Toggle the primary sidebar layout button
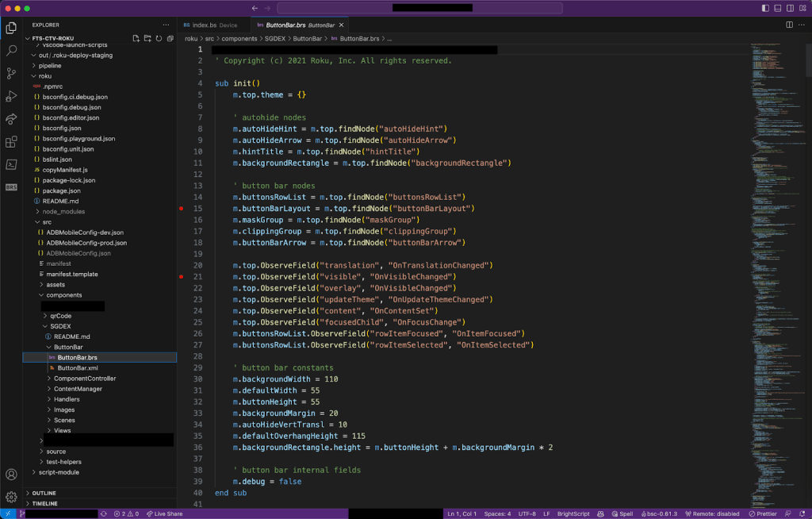The image size is (812, 519). tap(765, 8)
